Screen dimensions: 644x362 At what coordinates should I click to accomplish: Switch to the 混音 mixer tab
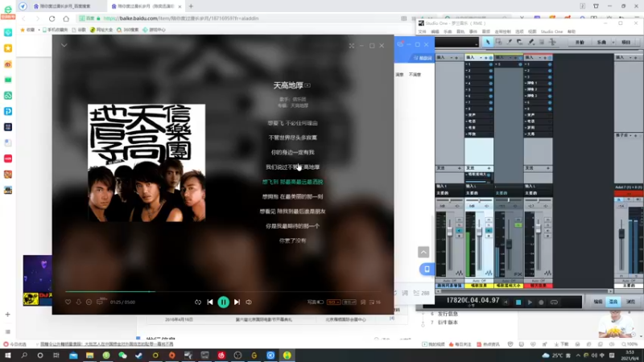pyautogui.click(x=613, y=302)
